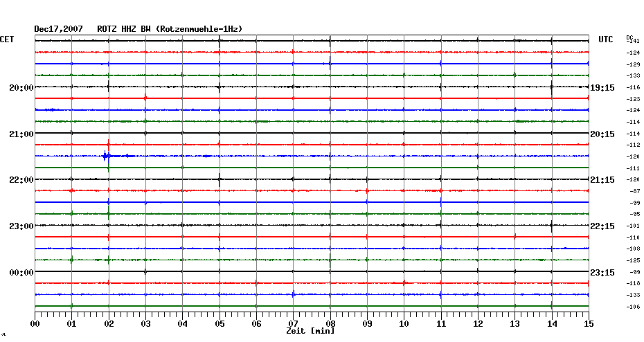Viewport: 644px width, 342px height.
Task: Select the DC offset value -116
Action: [634, 87]
